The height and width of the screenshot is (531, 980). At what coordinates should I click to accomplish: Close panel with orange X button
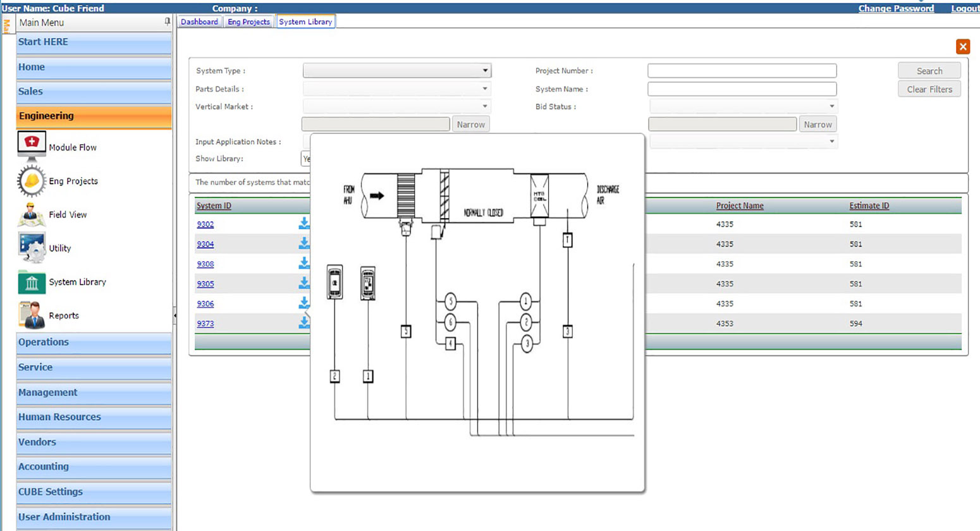962,47
